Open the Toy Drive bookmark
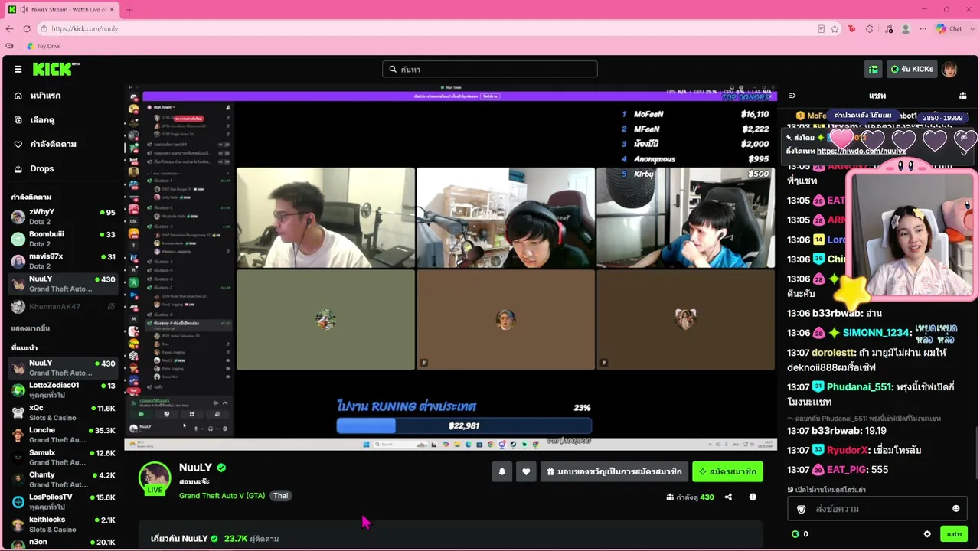Screen dimensions: 980x551 click(43, 46)
